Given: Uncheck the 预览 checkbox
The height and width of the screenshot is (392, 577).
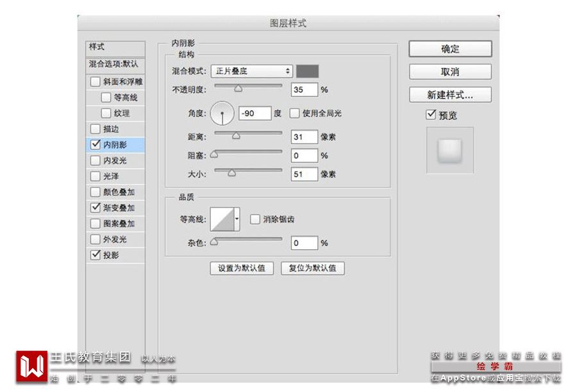Looking at the screenshot, I should click(431, 115).
